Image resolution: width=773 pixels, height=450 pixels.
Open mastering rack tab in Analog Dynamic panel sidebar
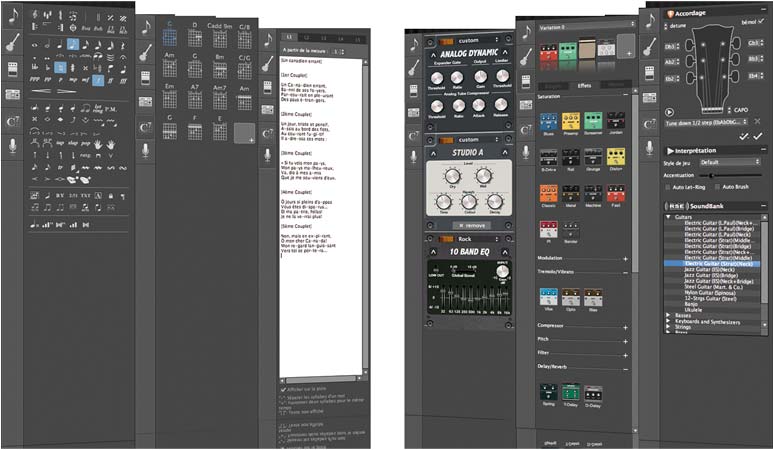(413, 113)
